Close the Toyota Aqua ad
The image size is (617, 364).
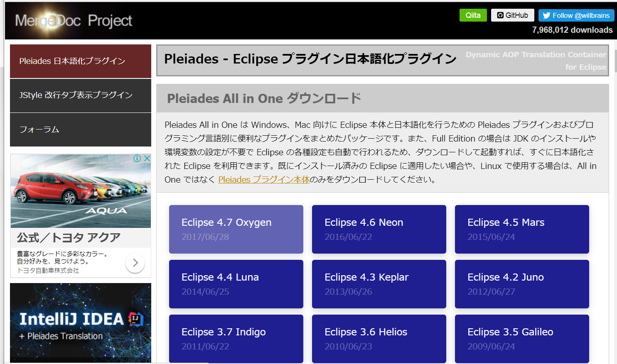(147, 158)
